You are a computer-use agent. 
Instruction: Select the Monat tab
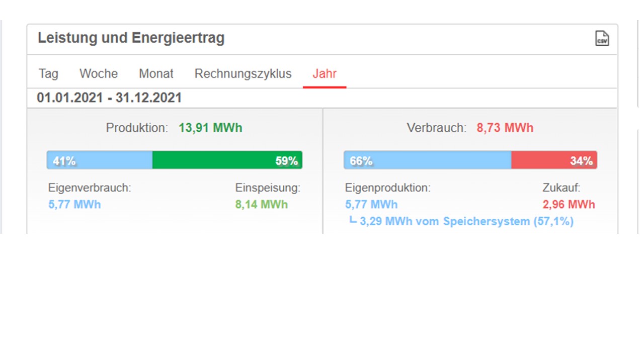coord(156,73)
